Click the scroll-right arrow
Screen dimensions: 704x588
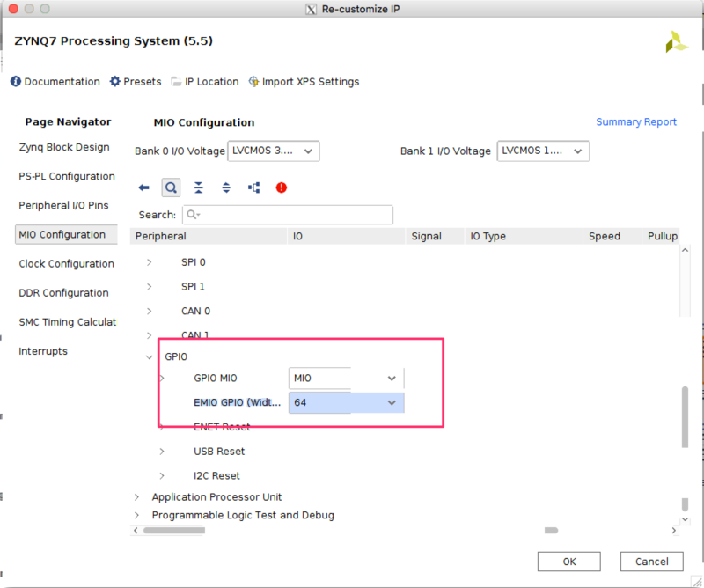(x=674, y=531)
